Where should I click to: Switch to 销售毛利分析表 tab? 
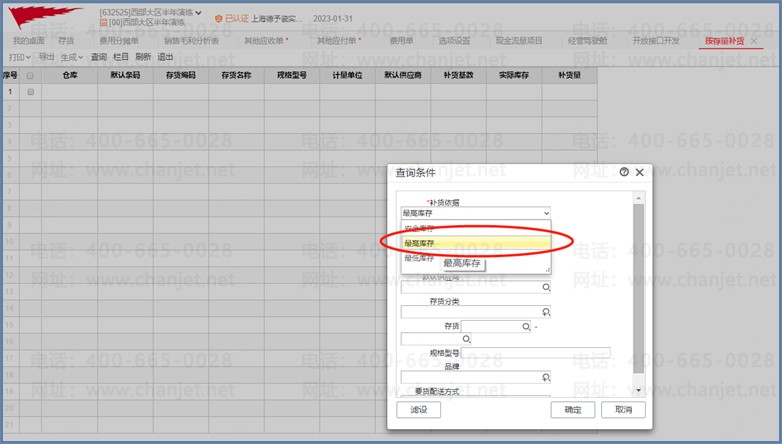(x=192, y=41)
